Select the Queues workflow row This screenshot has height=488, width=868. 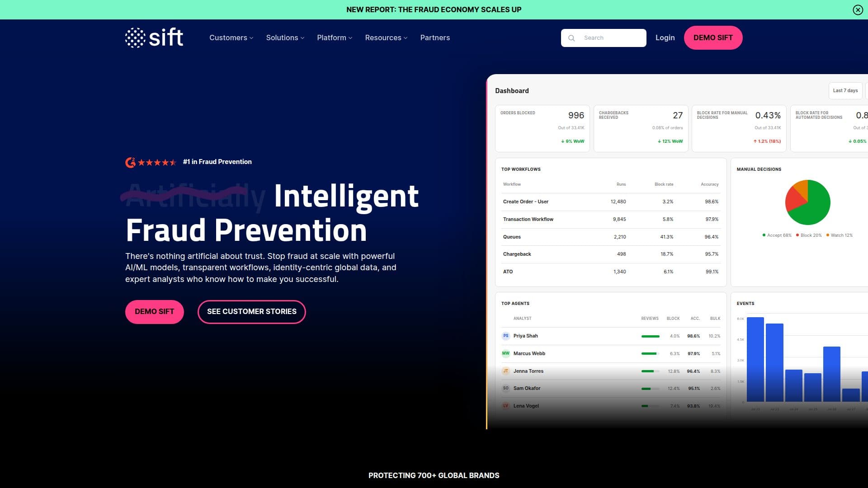tap(610, 237)
